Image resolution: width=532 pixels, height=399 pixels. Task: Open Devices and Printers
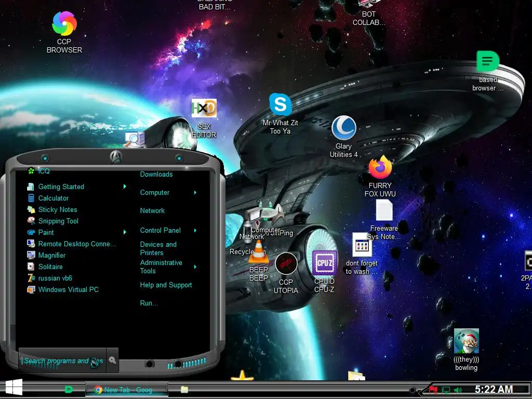click(158, 249)
